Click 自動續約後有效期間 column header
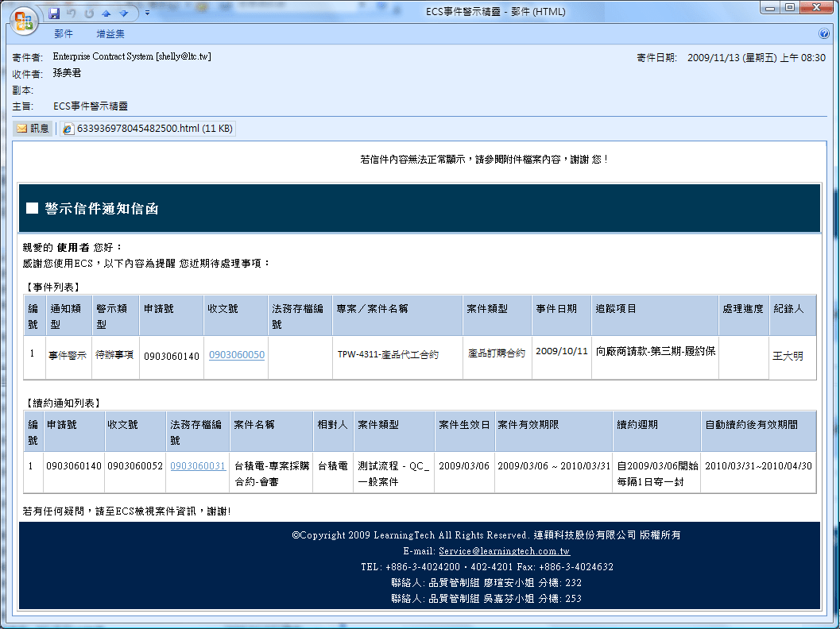This screenshot has height=629, width=840. click(759, 431)
